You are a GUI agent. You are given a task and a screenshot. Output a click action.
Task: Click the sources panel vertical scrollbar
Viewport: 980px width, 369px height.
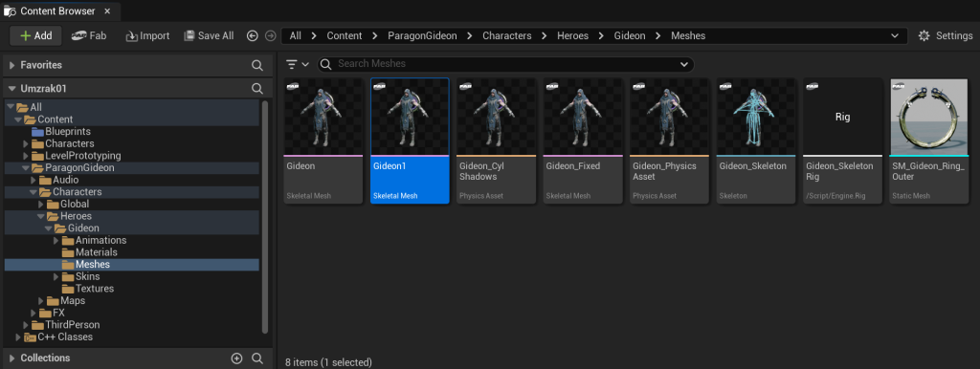point(265,217)
